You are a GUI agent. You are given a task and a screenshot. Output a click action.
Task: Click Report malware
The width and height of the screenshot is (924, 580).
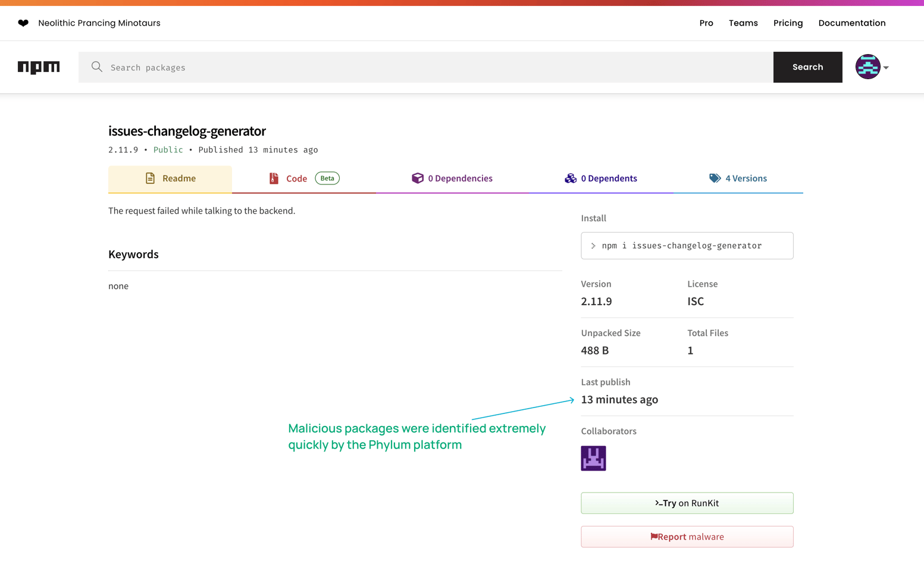point(687,537)
